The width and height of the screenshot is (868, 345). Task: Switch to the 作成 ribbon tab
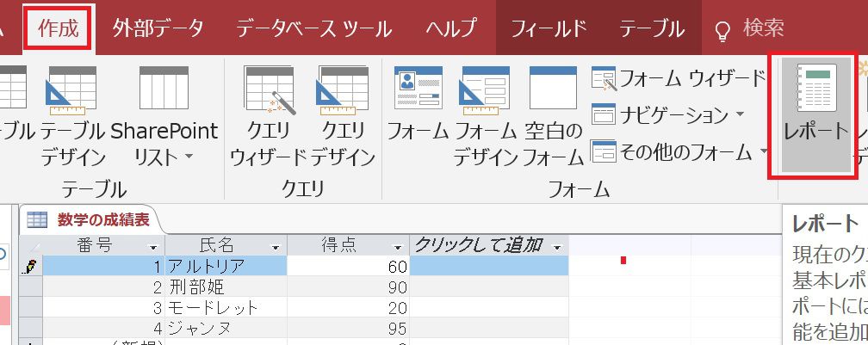58,28
